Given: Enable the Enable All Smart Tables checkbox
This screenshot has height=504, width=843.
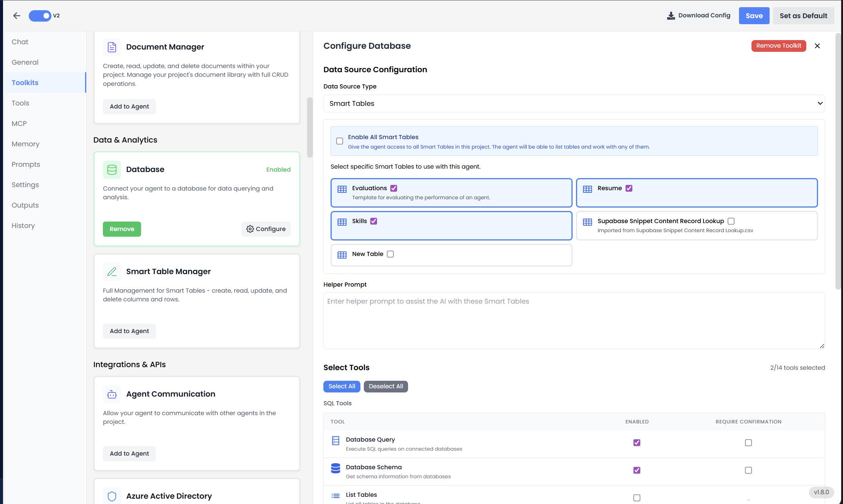Looking at the screenshot, I should tap(340, 141).
